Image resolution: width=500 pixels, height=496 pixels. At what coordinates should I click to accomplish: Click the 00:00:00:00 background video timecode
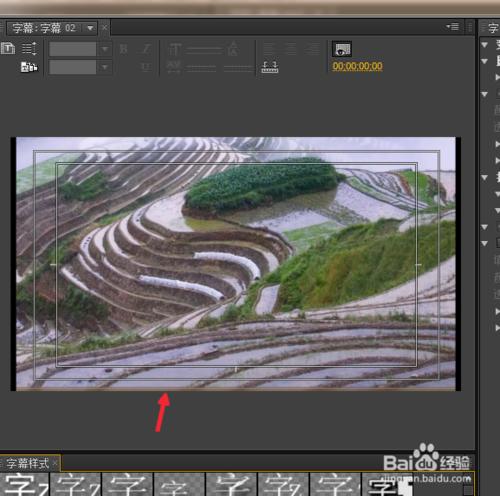[x=357, y=66]
